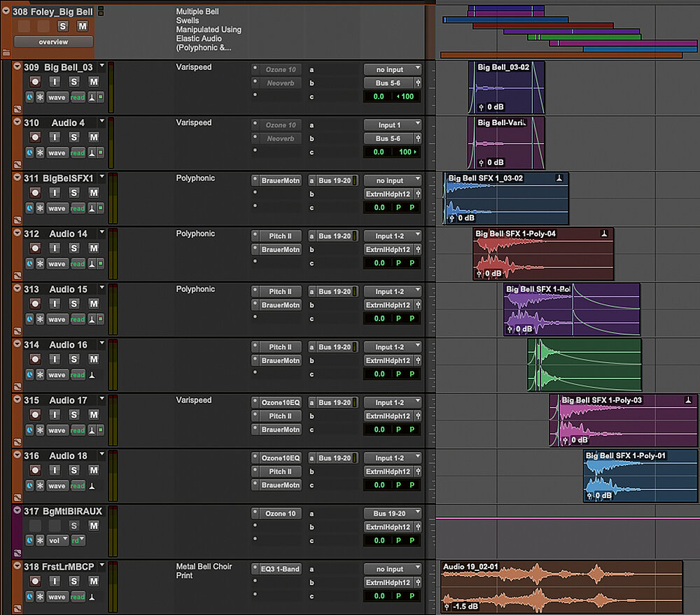The image size is (700, 615).
Task: Click the Elastic Audio plugin icon on BigBelSFX1
Action: coord(91,208)
